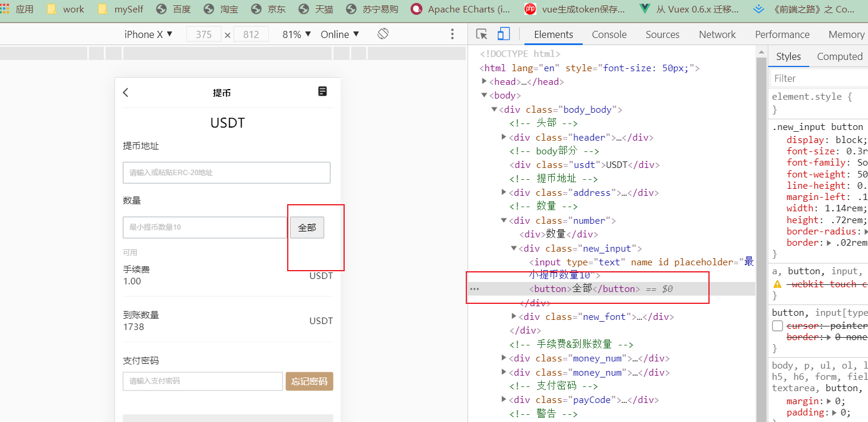Click the 提币地址 ERC-20 address field
Image resolution: width=868 pixels, height=422 pixels.
click(x=227, y=173)
